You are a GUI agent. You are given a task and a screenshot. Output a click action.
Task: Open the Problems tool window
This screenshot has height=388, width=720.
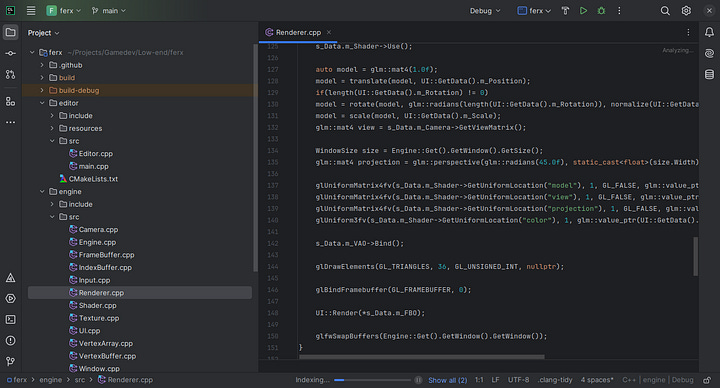click(x=11, y=341)
